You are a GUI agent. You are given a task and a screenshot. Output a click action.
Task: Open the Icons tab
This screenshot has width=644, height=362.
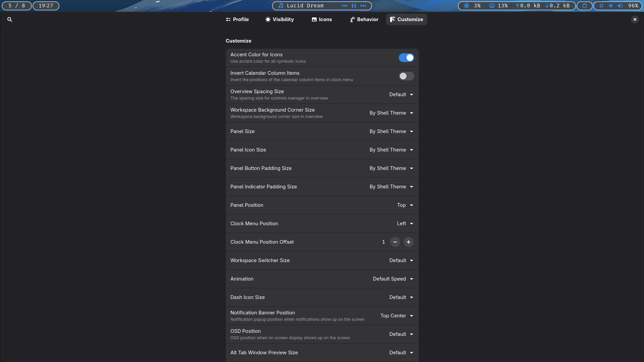pyautogui.click(x=322, y=19)
